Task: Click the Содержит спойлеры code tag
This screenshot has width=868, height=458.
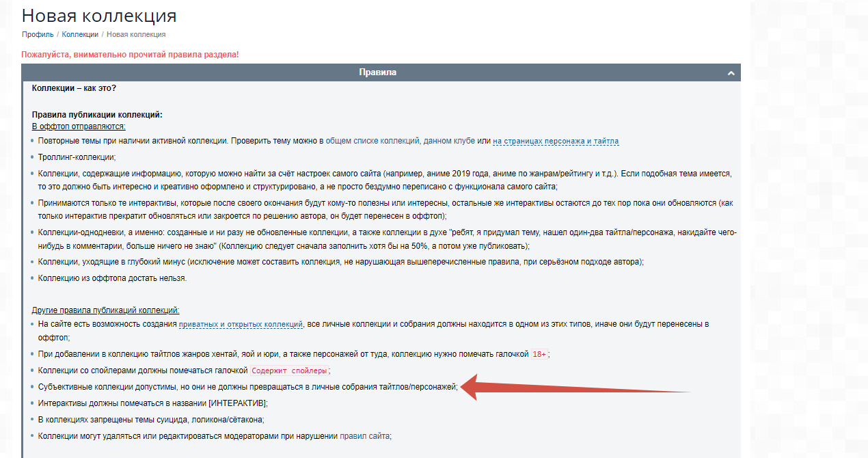Action: 289,371
